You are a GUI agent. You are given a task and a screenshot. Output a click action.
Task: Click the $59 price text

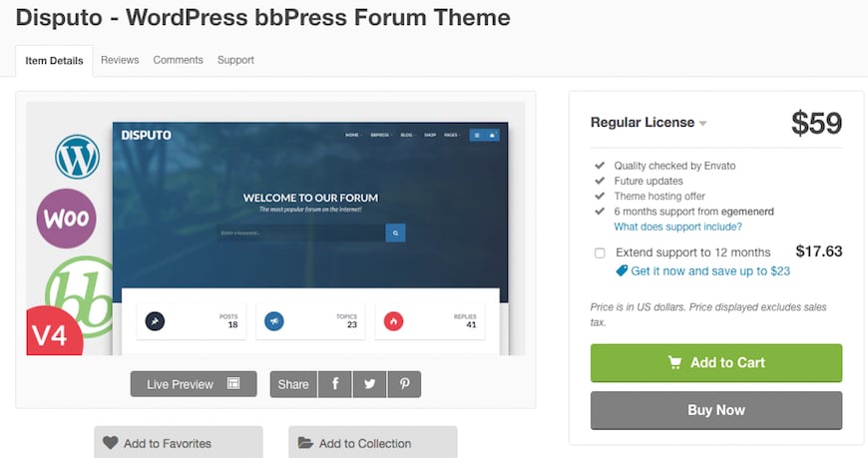click(x=816, y=123)
